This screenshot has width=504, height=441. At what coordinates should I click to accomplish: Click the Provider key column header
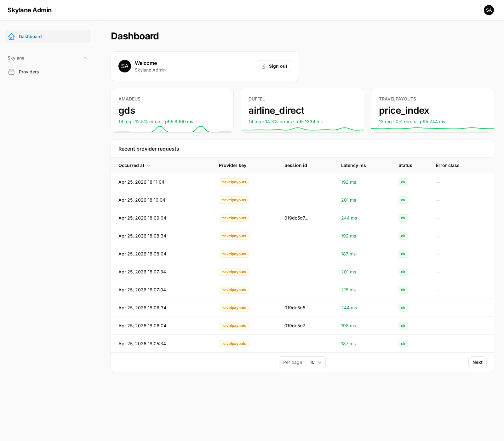[232, 165]
